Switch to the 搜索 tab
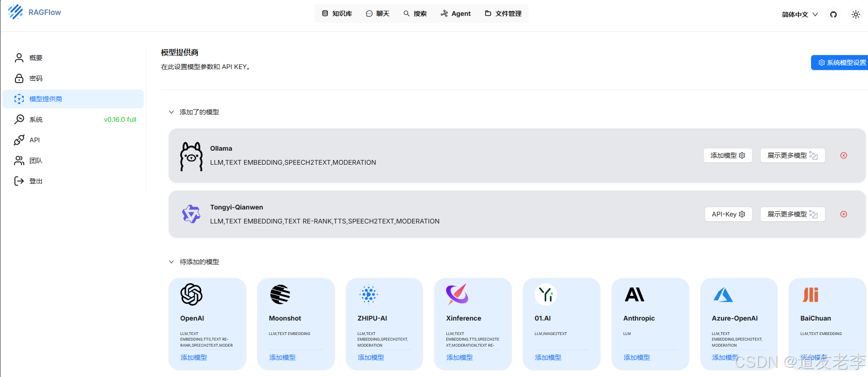This screenshot has height=377, width=868. (415, 14)
